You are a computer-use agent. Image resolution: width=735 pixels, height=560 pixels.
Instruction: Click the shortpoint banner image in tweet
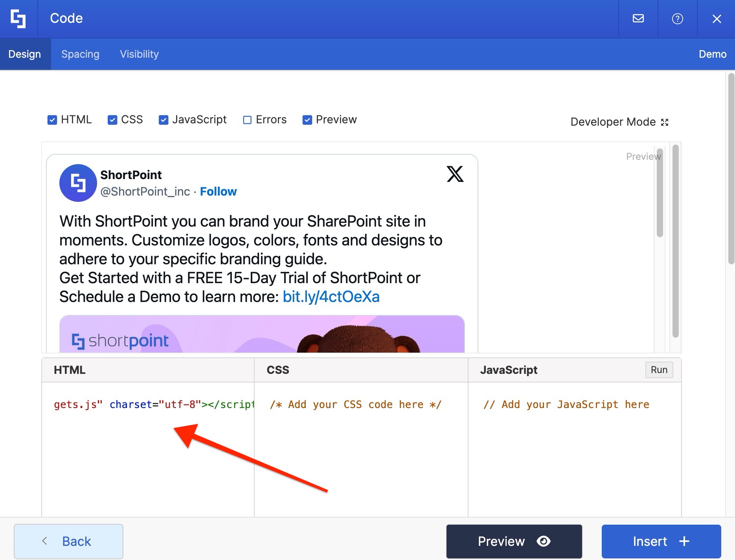[262, 334]
